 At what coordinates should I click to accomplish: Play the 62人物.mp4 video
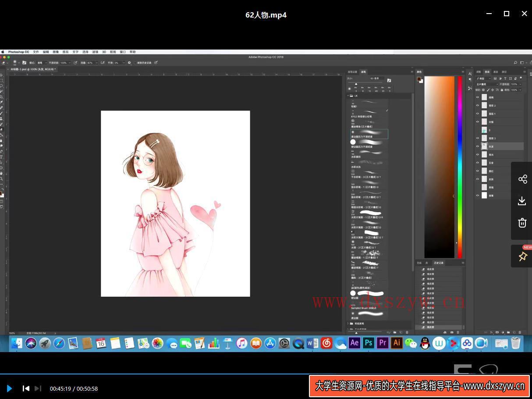point(9,388)
